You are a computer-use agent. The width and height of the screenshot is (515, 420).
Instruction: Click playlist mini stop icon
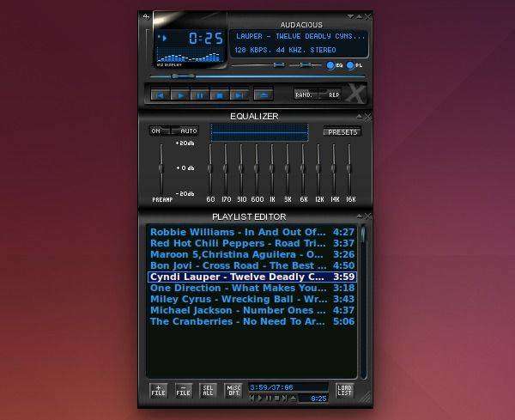pyautogui.click(x=276, y=399)
